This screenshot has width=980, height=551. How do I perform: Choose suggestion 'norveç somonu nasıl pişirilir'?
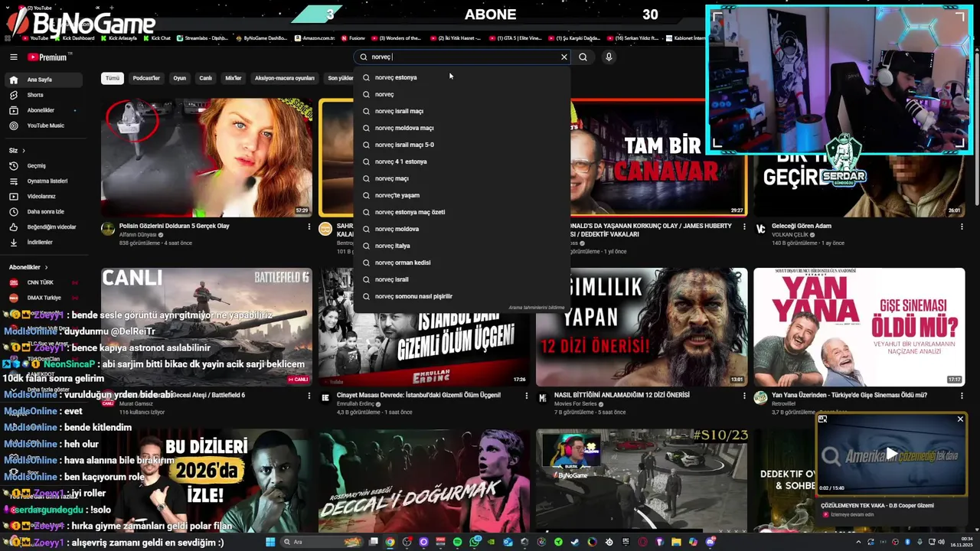pyautogui.click(x=462, y=296)
